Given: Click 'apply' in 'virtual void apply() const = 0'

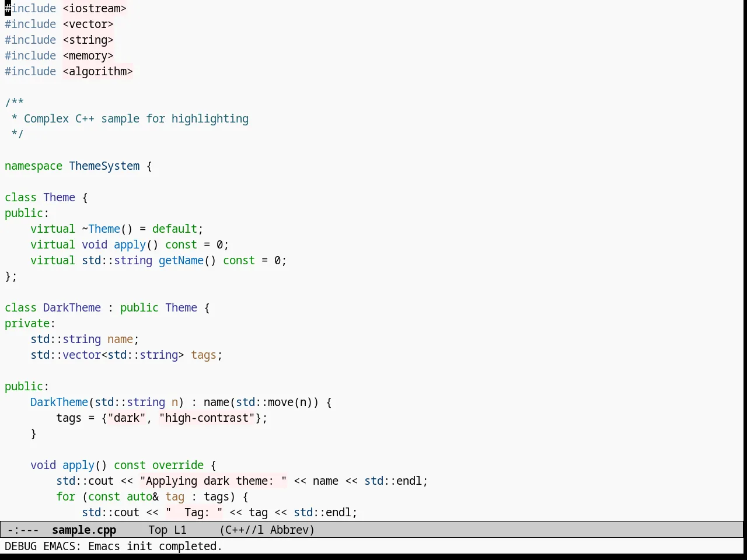Looking at the screenshot, I should tap(130, 244).
